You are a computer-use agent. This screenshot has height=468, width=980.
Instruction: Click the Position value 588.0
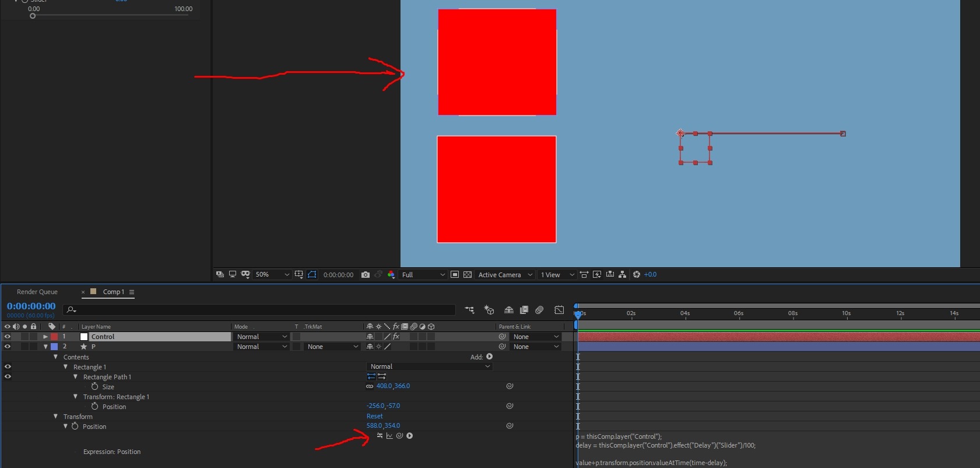tap(374, 426)
